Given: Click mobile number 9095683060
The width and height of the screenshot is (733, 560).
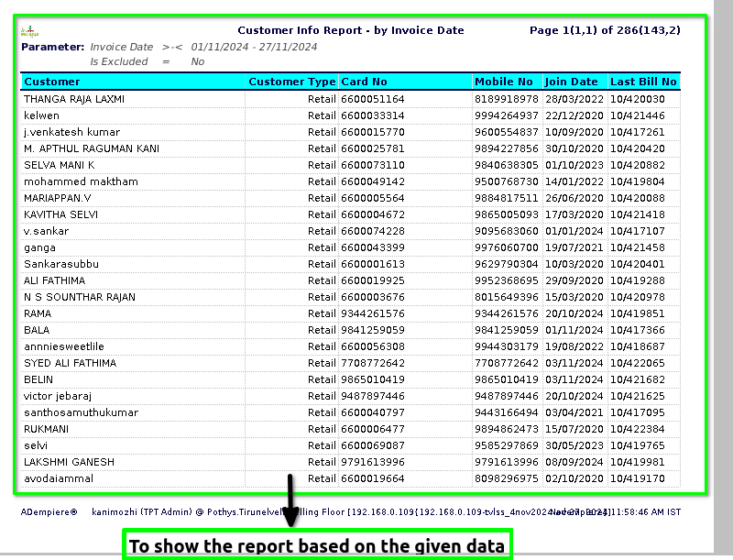Looking at the screenshot, I should pos(507,231).
